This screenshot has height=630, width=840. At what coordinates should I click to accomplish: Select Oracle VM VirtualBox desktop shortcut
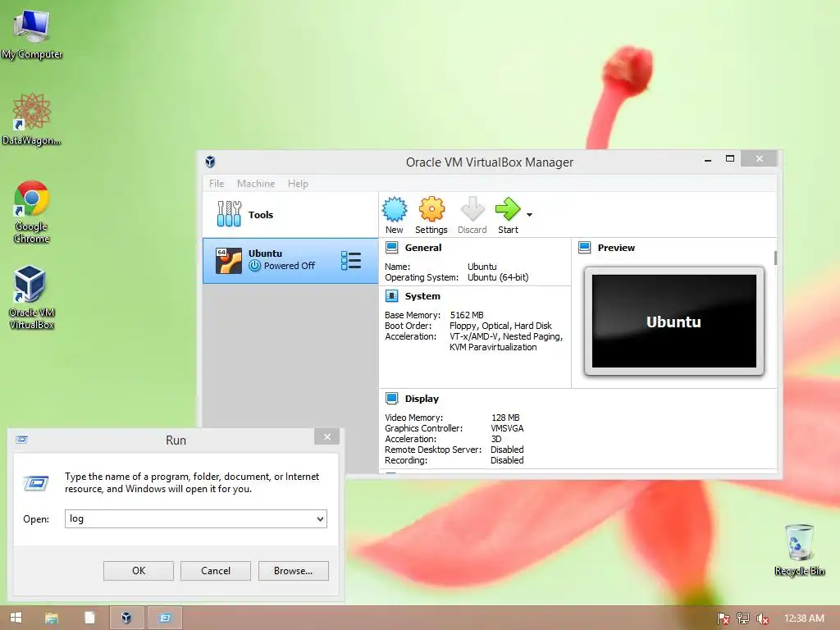(32, 298)
